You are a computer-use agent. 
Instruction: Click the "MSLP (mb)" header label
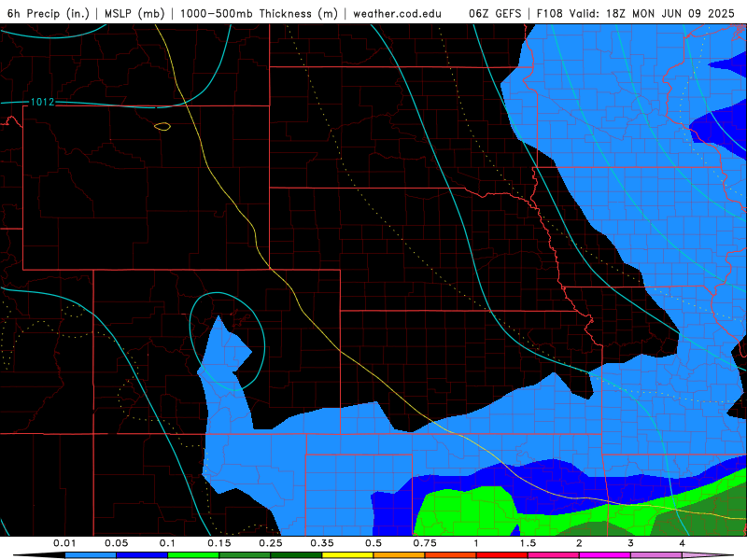tap(134, 13)
